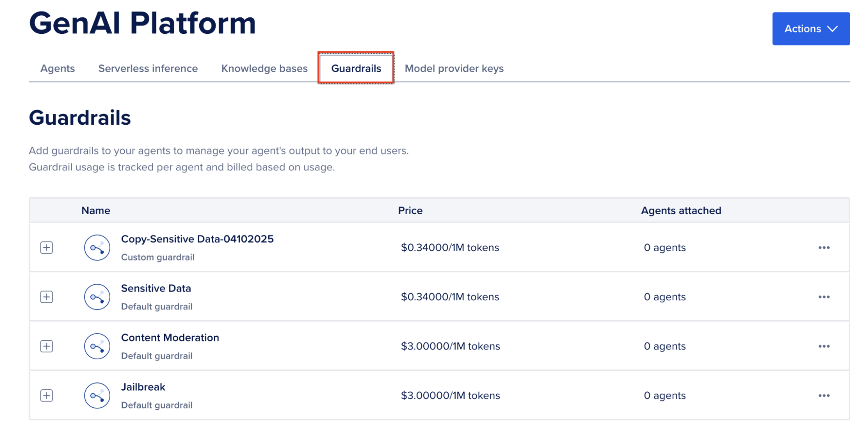The height and width of the screenshot is (441, 868).
Task: Open options menu for Copy-Sensitive Data guardrail
Action: tap(823, 247)
